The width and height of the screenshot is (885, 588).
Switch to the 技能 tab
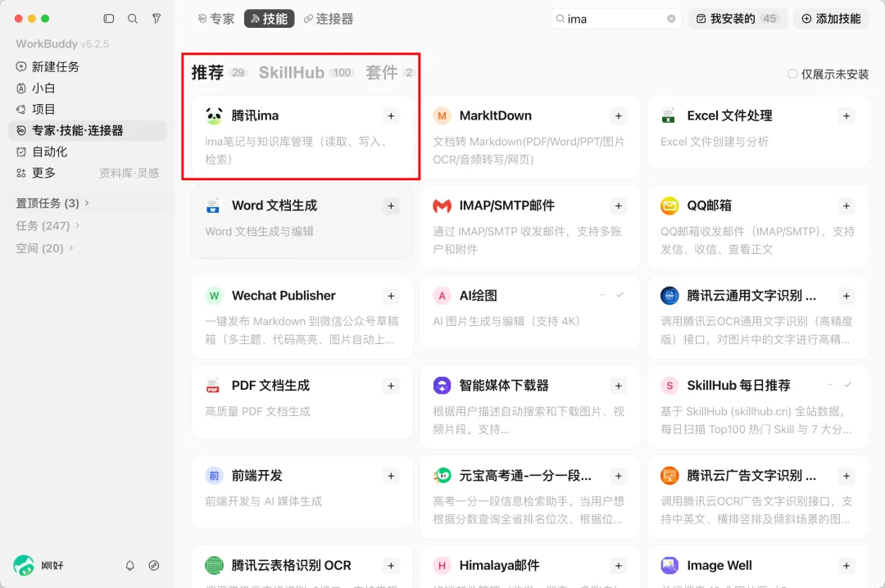pyautogui.click(x=270, y=19)
